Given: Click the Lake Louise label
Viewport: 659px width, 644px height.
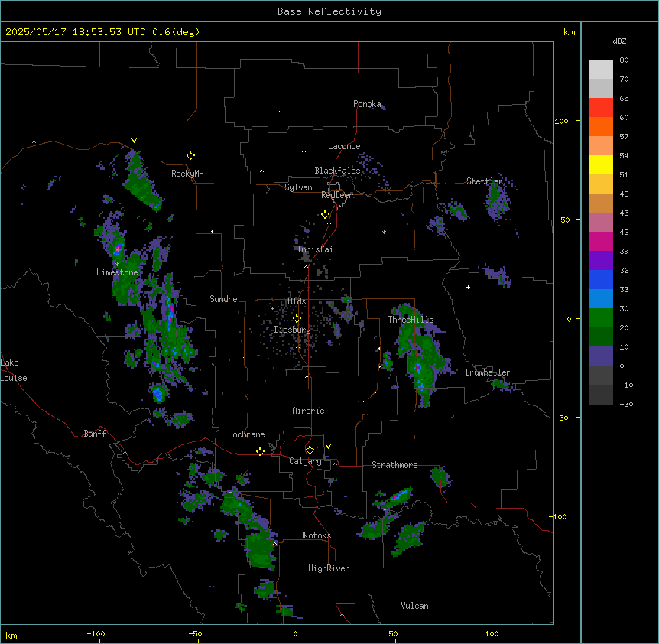Looking at the screenshot, I should (14, 370).
